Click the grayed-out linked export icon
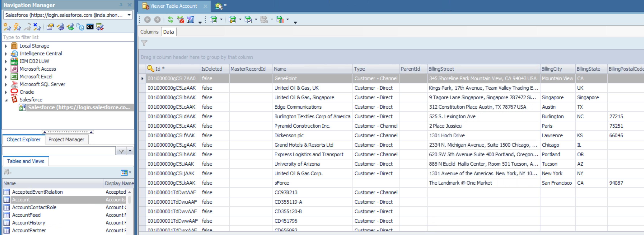 pos(264,20)
